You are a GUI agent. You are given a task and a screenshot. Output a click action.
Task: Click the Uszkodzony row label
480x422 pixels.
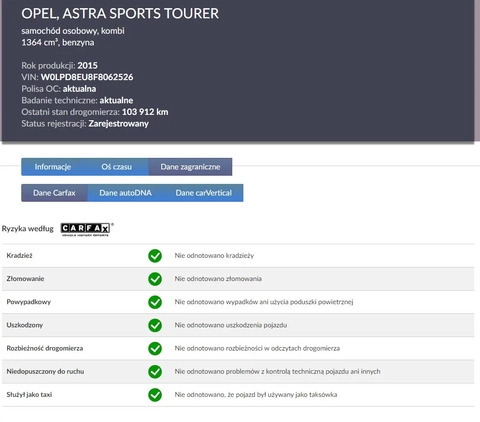pos(25,325)
